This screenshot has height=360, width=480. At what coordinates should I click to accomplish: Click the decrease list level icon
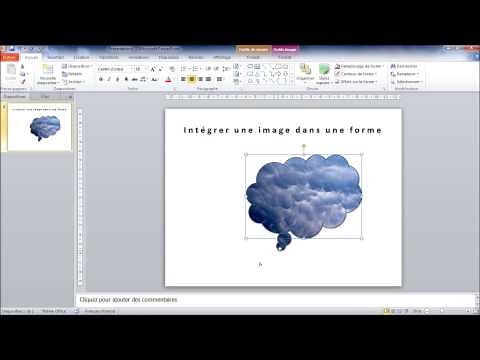[208, 69]
